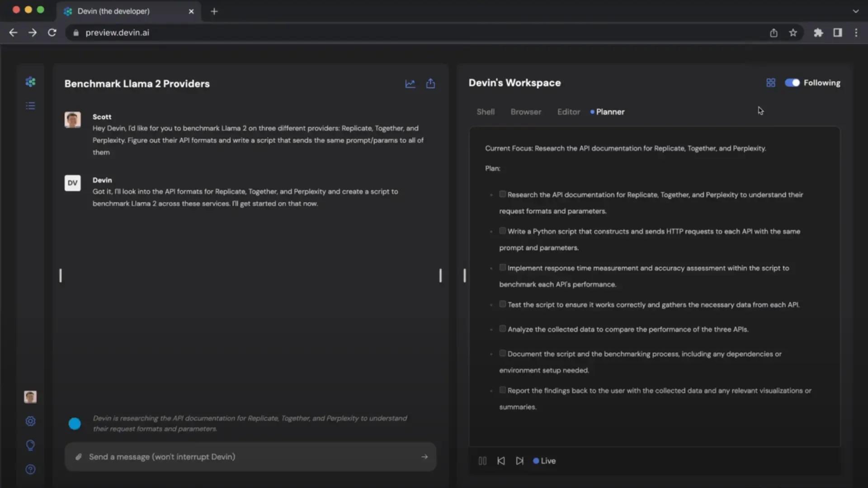Check 'Research the API documentation' plan item
The height and width of the screenshot is (488, 868).
[x=502, y=194]
